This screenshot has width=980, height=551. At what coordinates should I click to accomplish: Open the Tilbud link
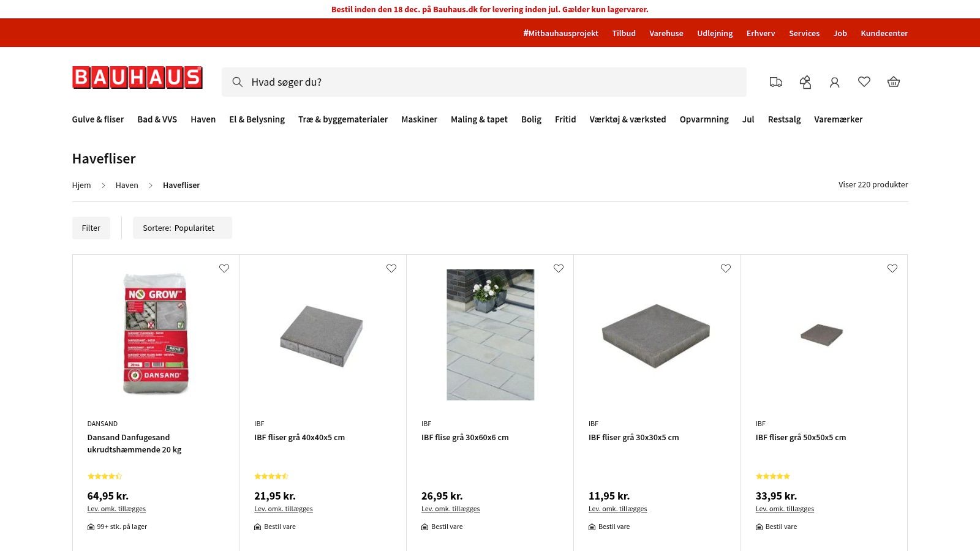click(x=624, y=33)
